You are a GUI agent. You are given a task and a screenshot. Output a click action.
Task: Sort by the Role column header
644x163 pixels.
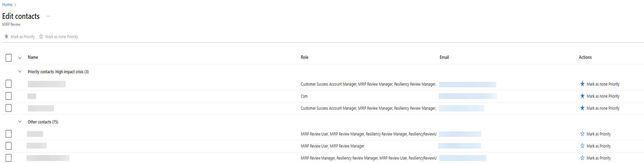click(304, 57)
